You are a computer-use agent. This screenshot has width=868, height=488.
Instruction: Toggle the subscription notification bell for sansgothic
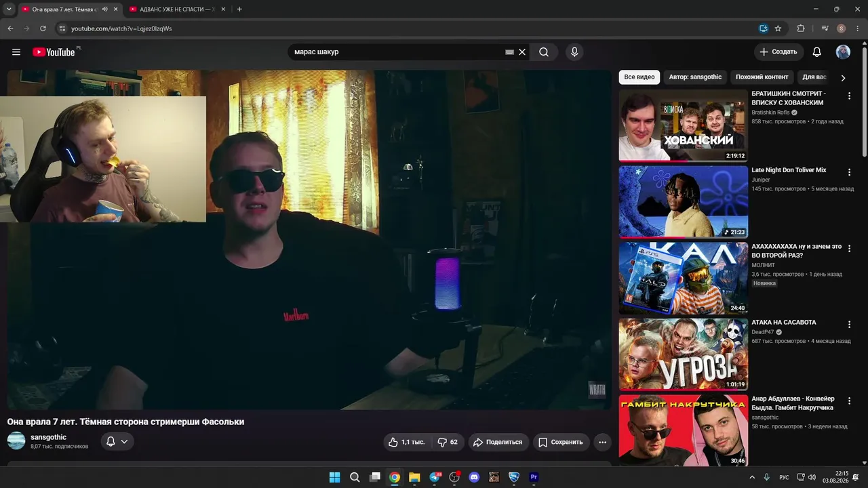111,442
